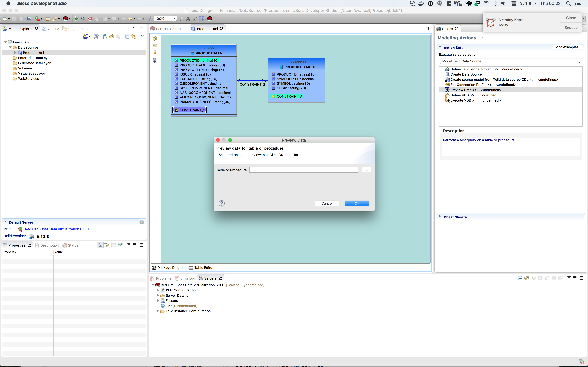This screenshot has height=367, width=588.
Task: Click OK in the Preview Data dialog
Action: tap(357, 203)
